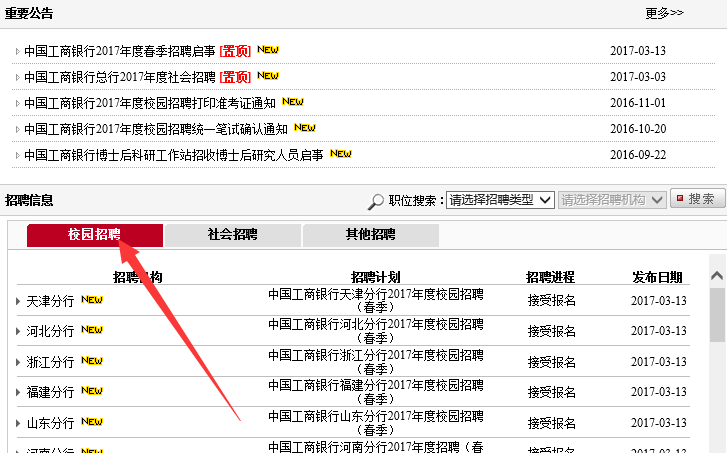Switch to the 其他招聘 tab
This screenshot has width=727, height=453.
tap(371, 235)
